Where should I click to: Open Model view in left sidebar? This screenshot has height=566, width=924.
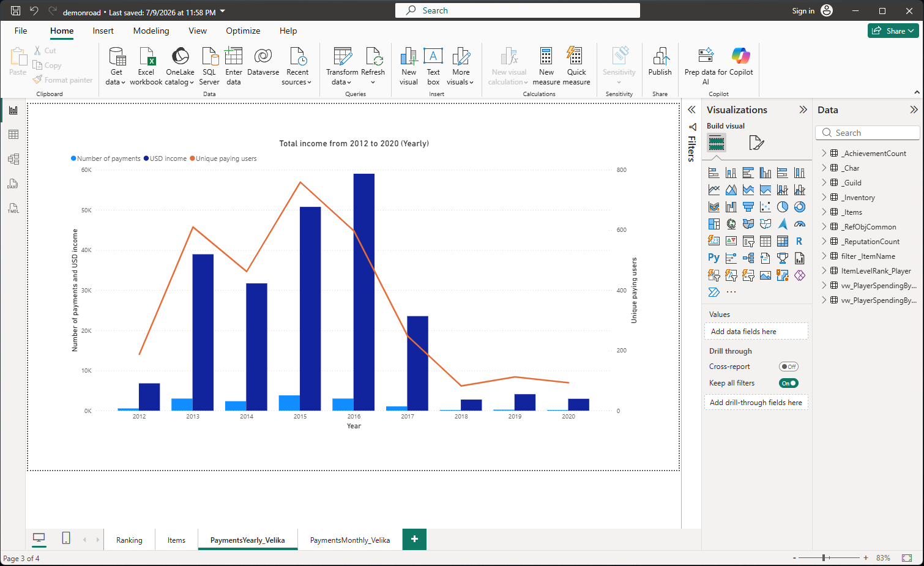[13, 159]
